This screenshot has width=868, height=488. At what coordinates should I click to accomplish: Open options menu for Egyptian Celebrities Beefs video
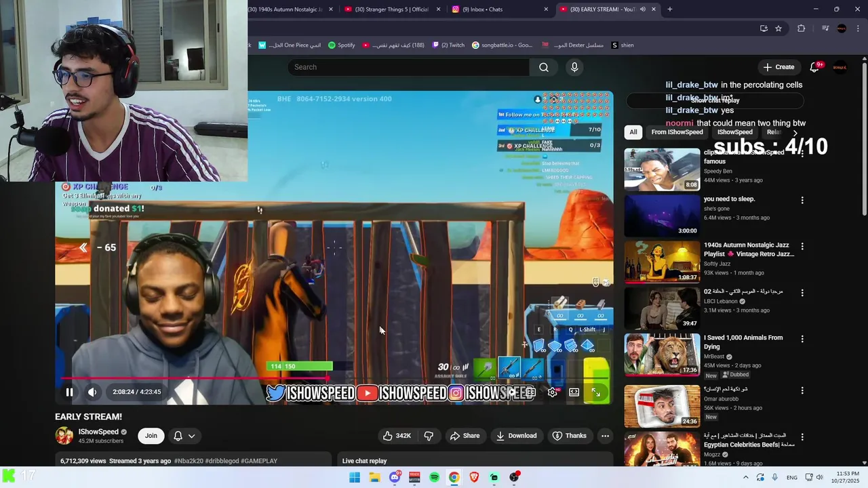802,436
